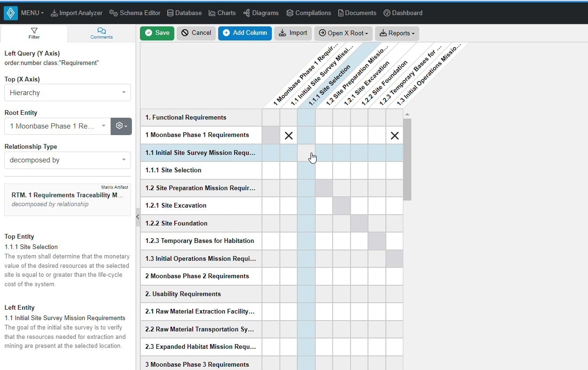This screenshot has width=588, height=370.
Task: Toggle the X mark under the 1.3 Initial Operations column in the Moonbase Phase 1 row
Action: coord(394,136)
